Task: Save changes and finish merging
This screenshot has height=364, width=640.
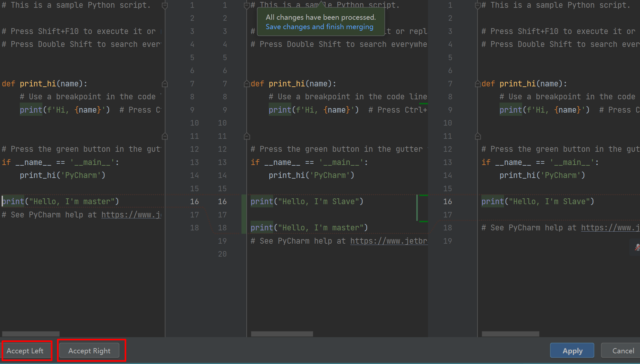Action: coord(320,27)
